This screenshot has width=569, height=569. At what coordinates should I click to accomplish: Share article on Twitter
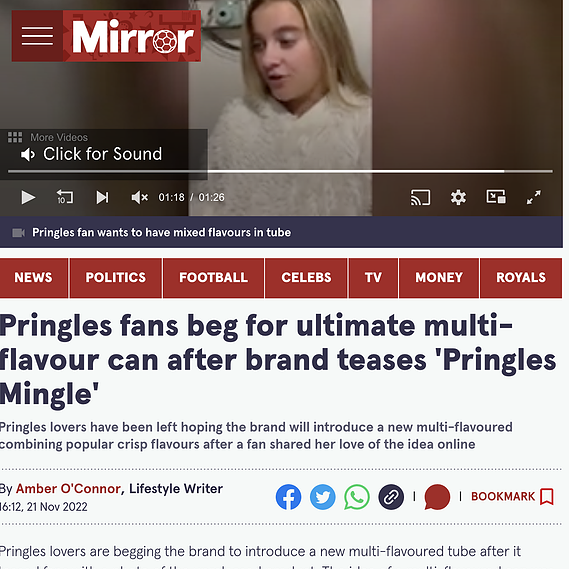click(323, 497)
